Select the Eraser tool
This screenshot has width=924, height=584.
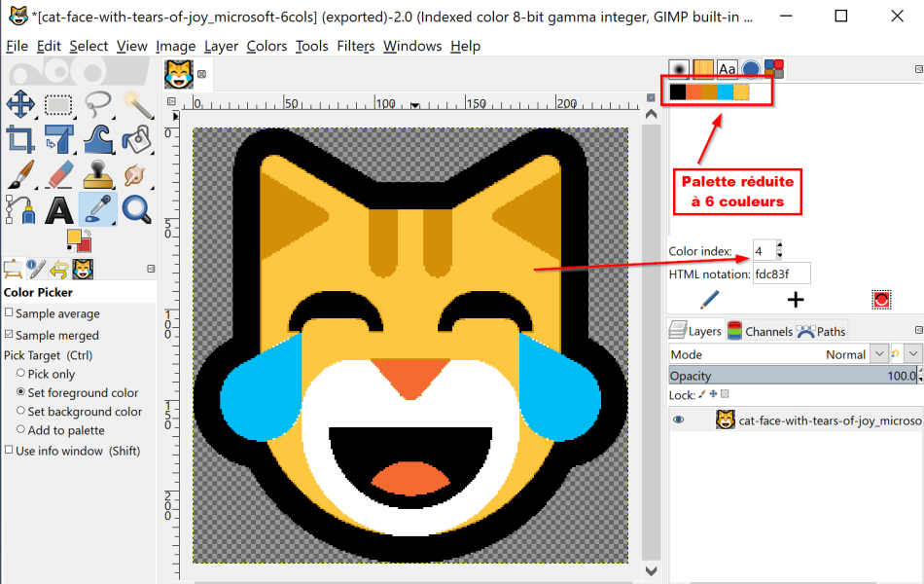[58, 174]
